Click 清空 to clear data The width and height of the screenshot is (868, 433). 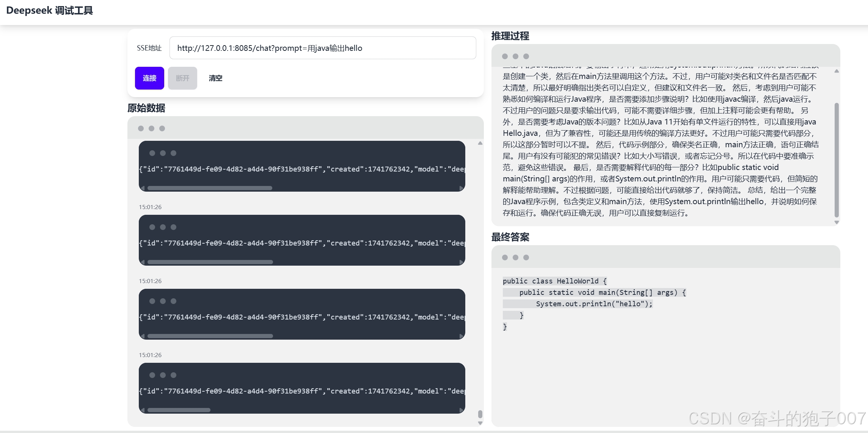[x=215, y=78]
